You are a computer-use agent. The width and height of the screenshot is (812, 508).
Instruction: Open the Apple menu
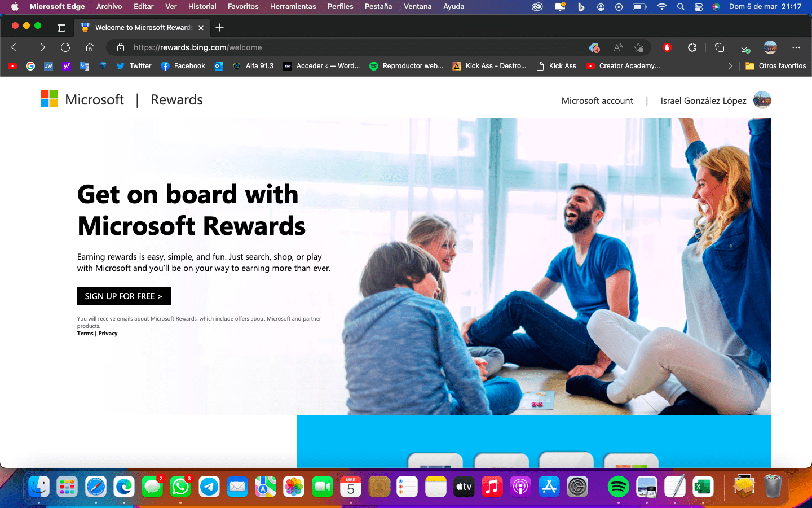pyautogui.click(x=15, y=6)
